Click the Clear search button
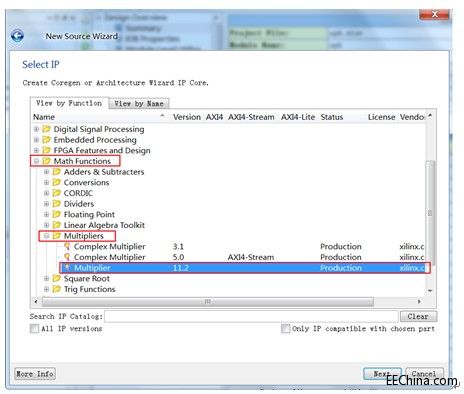464x394 pixels. pos(418,316)
